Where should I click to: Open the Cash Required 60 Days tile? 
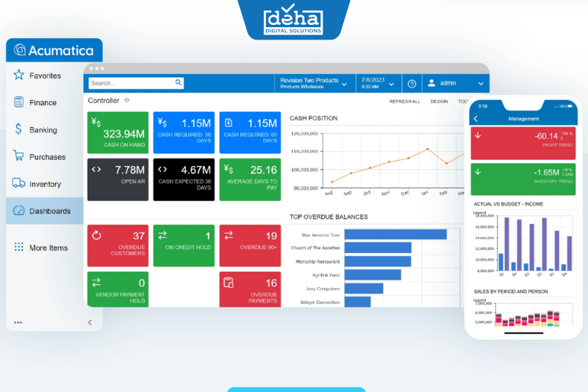(x=250, y=133)
